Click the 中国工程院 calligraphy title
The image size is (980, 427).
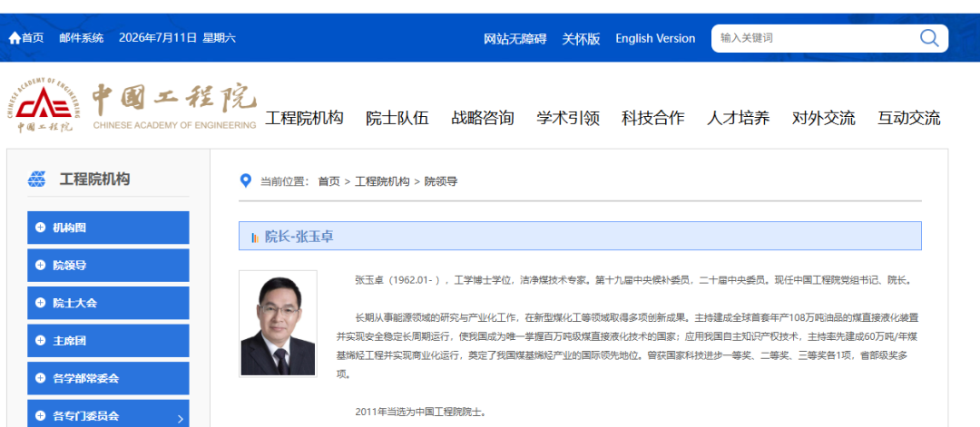pos(174,100)
